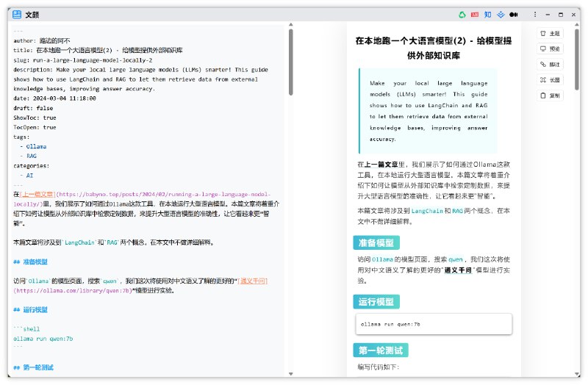Click the blue Juejin diamond icon
Viewport: 588px width, 385px height.
[x=501, y=14]
